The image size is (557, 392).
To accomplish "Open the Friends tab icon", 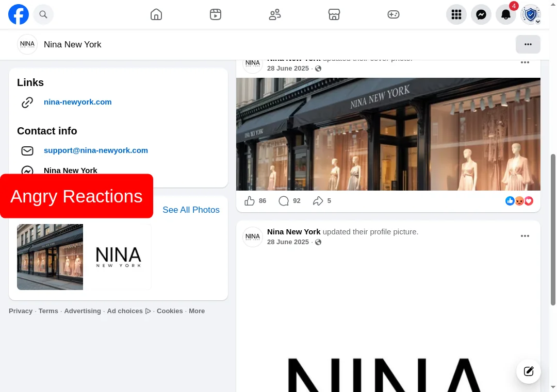I will (x=275, y=14).
